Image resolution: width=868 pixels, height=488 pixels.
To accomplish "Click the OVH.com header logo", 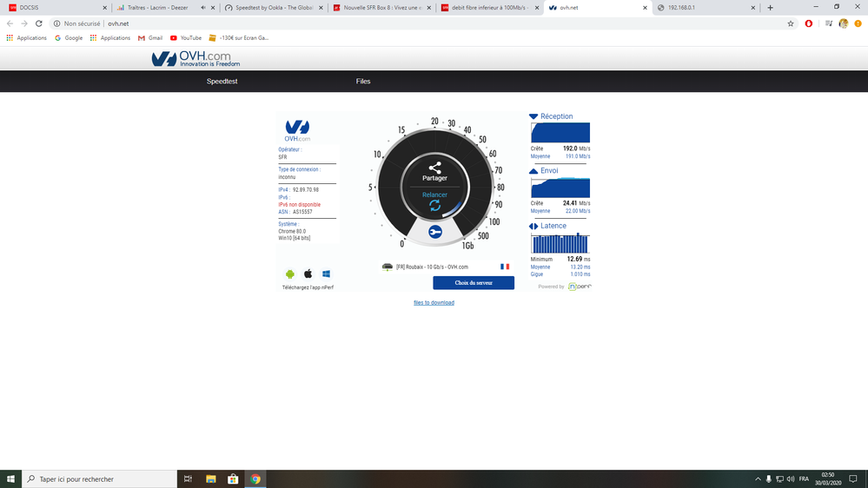I will (x=195, y=59).
